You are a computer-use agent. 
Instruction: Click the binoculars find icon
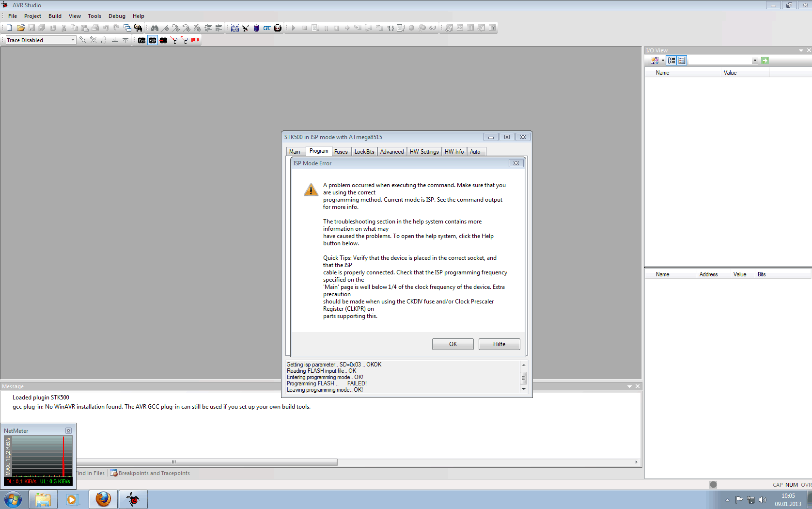tap(155, 28)
